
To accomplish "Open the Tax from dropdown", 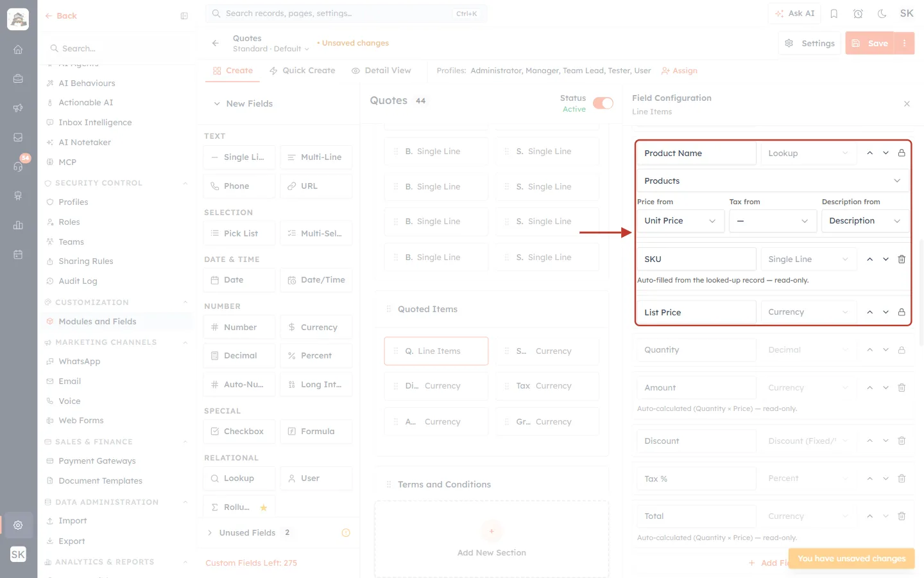I will click(773, 221).
